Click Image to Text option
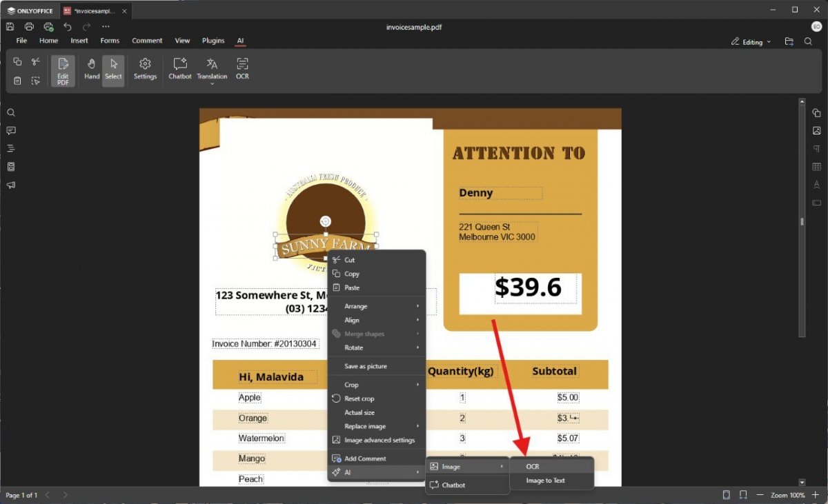Viewport: 828px width, 504px height. coord(545,481)
